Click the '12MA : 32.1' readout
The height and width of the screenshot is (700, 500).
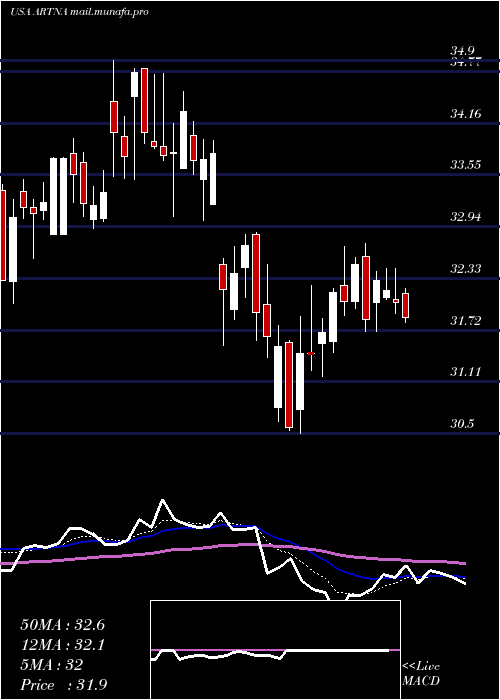click(x=63, y=645)
